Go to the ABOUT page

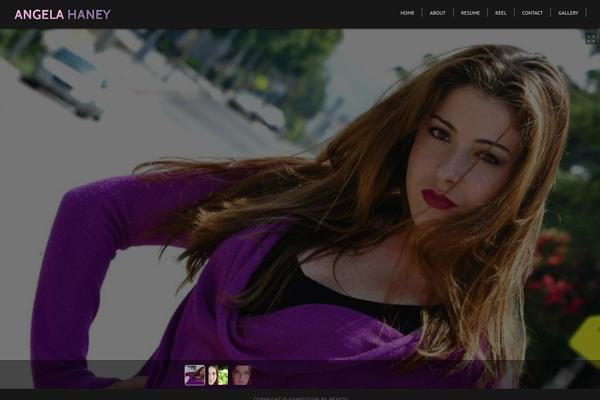(x=437, y=13)
